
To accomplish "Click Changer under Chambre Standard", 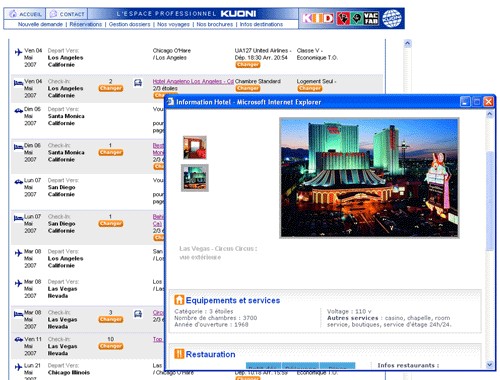I will pos(248,88).
